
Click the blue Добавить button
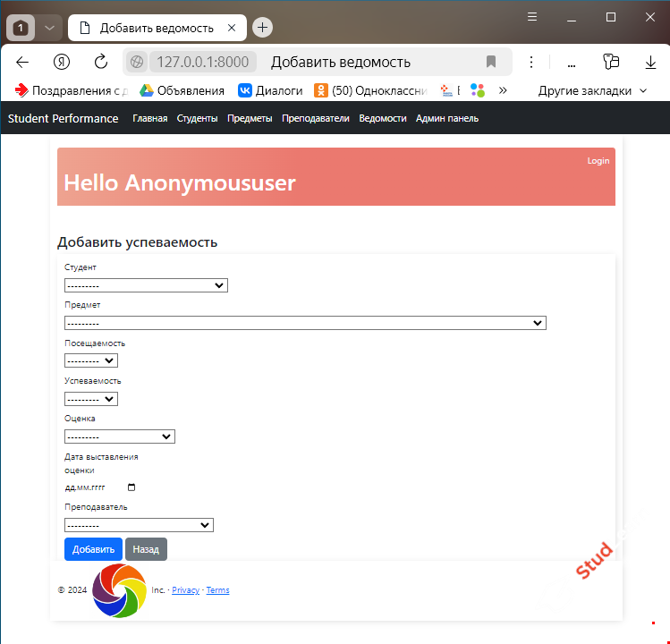click(x=93, y=549)
